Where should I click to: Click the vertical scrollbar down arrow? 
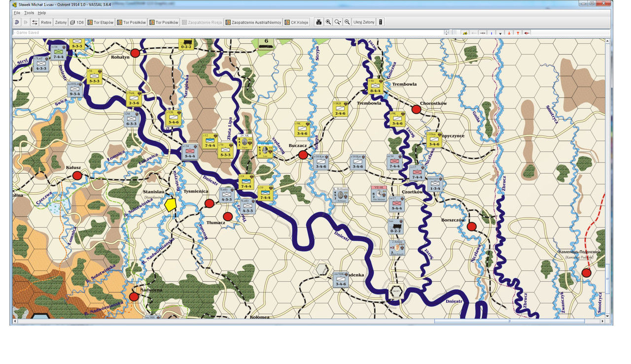tap(608, 315)
